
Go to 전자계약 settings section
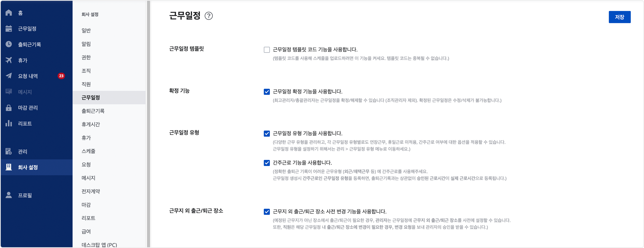pyautogui.click(x=91, y=191)
